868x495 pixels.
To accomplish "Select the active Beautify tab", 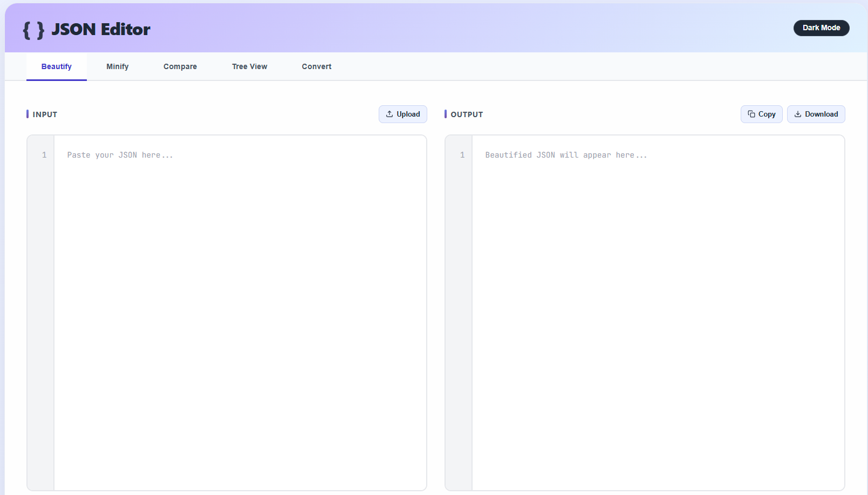I will [x=57, y=66].
